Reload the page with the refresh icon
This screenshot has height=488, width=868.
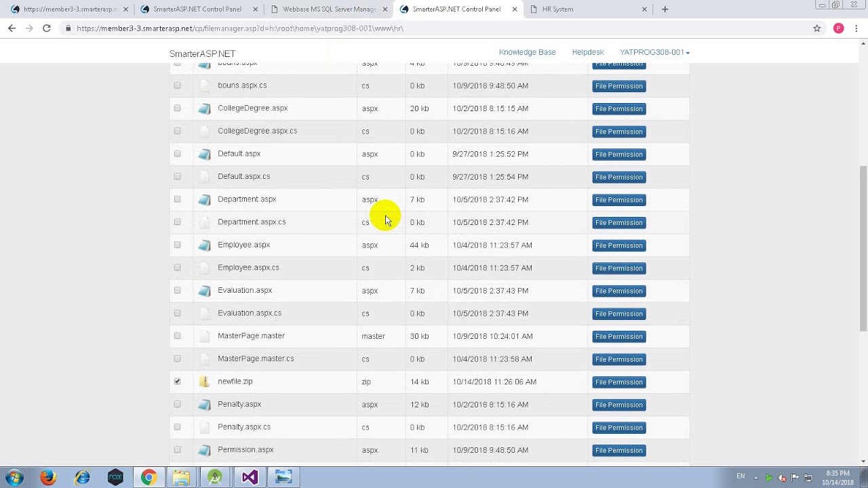(46, 28)
